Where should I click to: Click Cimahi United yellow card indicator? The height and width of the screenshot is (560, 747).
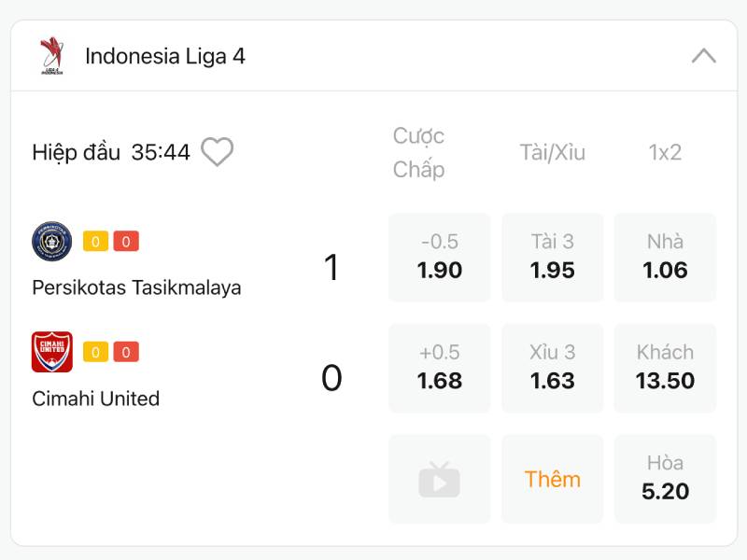[96, 352]
